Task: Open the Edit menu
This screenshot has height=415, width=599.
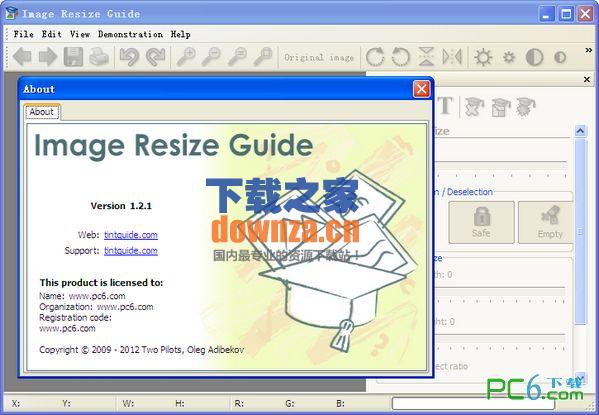Action: coord(52,34)
